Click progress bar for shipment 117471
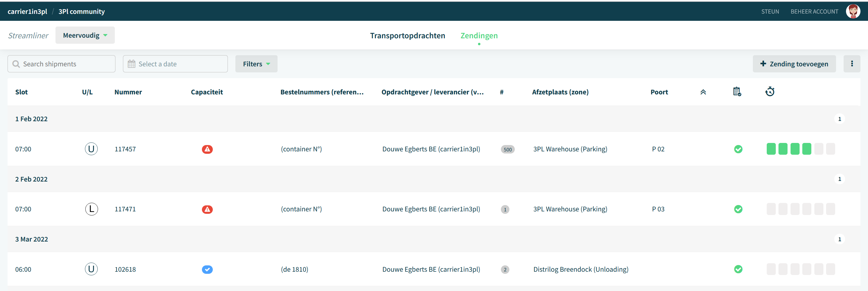The height and width of the screenshot is (291, 868). coord(800,209)
